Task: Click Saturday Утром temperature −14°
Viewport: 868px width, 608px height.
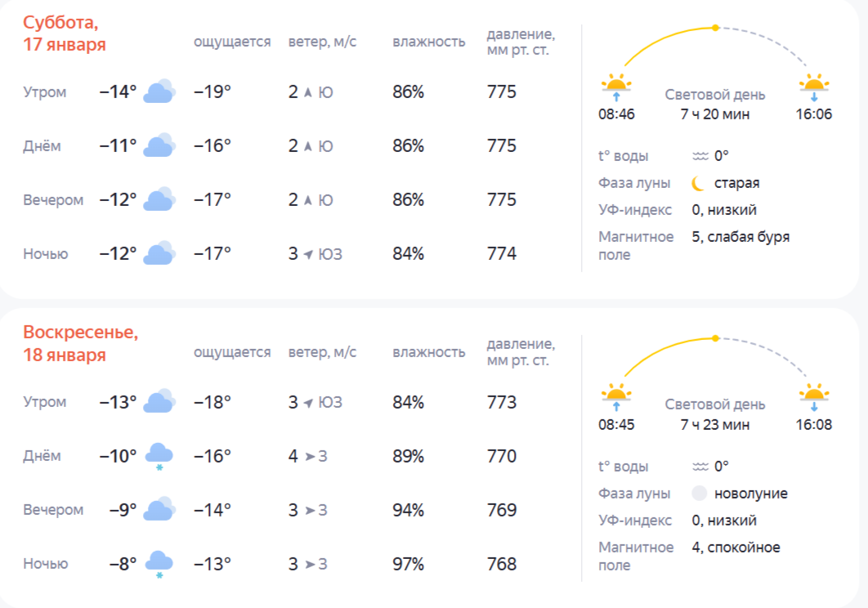Action: point(118,92)
